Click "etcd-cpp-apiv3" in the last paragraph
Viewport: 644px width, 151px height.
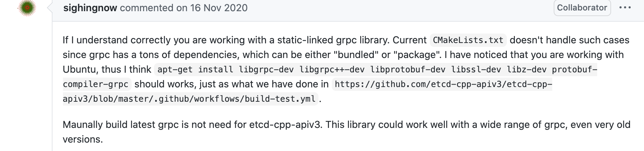tap(285, 124)
